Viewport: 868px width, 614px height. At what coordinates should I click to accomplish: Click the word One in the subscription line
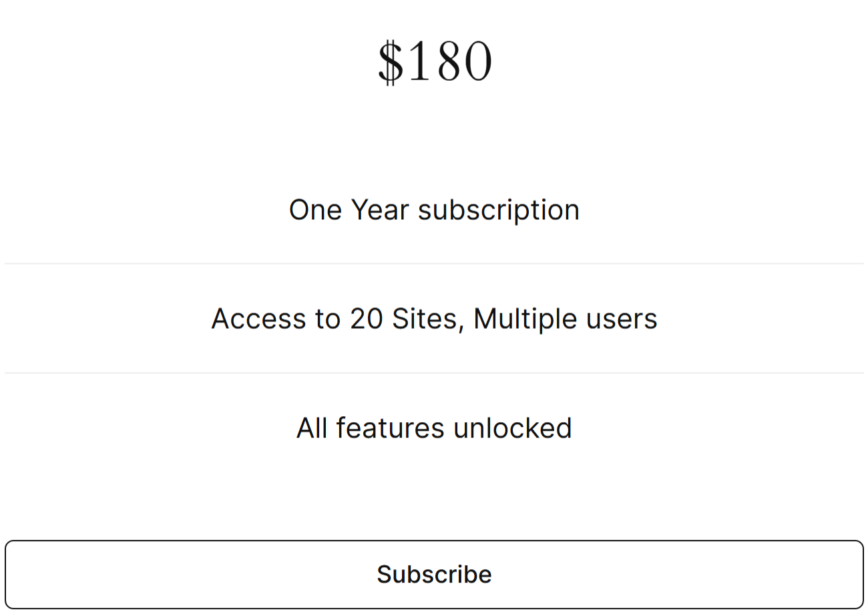click(315, 210)
